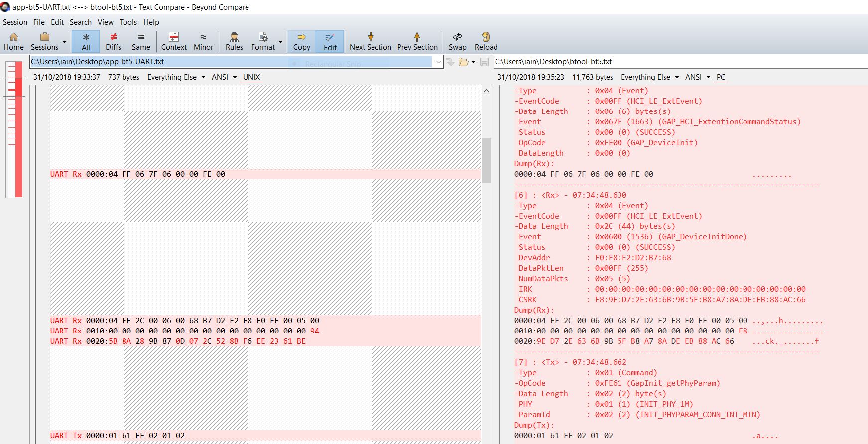Viewport: 868px width, 444px height.
Task: Open the Tools menu
Action: (128, 22)
